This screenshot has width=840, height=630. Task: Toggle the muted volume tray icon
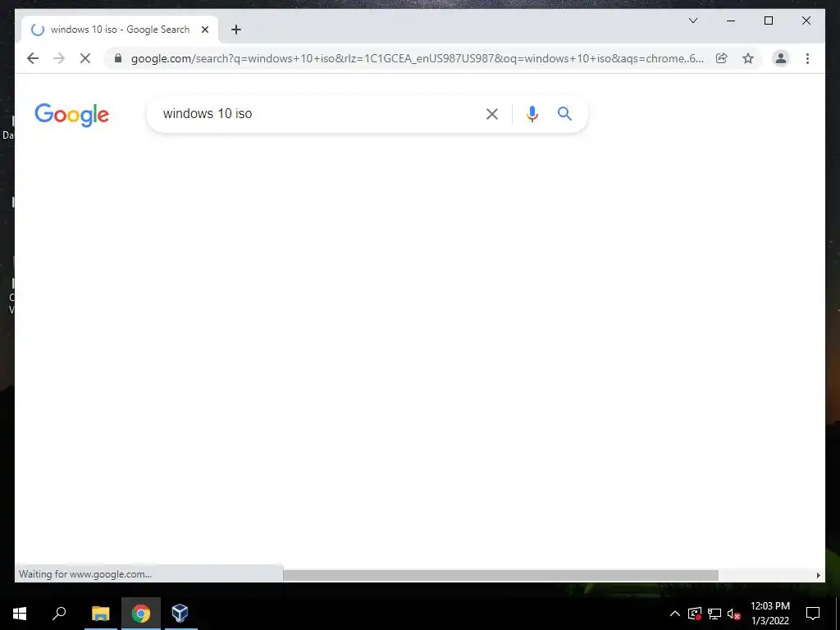(734, 614)
